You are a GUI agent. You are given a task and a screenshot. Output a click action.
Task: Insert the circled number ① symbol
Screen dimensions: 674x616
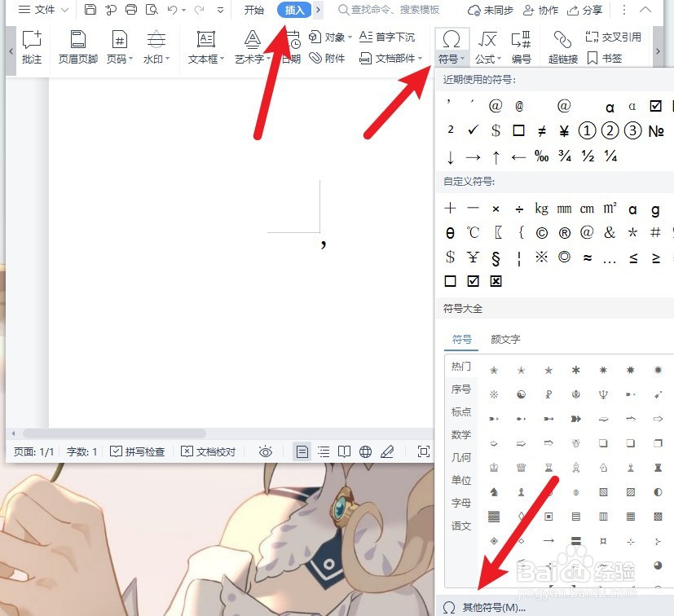point(587,130)
